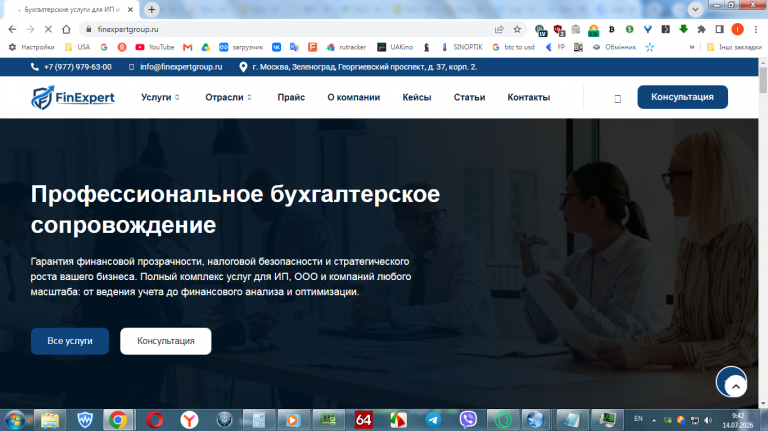The width and height of the screenshot is (768, 431).
Task: Open the Контакты page
Action: point(528,97)
